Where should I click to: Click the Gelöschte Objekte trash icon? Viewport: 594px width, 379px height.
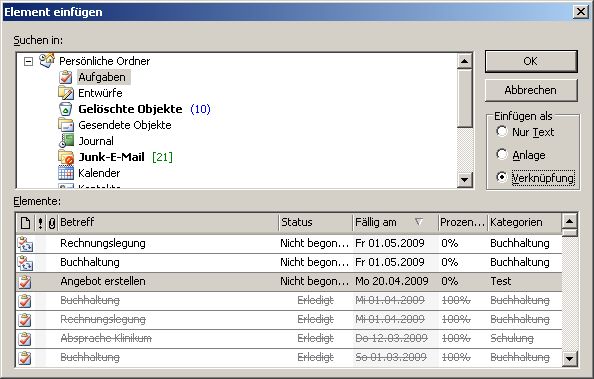tap(66, 109)
